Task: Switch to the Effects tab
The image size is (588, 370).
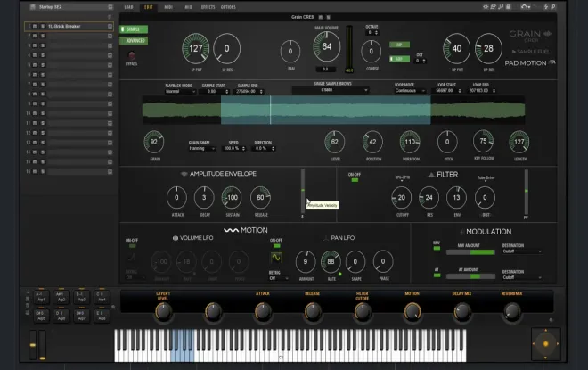Action: pyautogui.click(x=208, y=7)
